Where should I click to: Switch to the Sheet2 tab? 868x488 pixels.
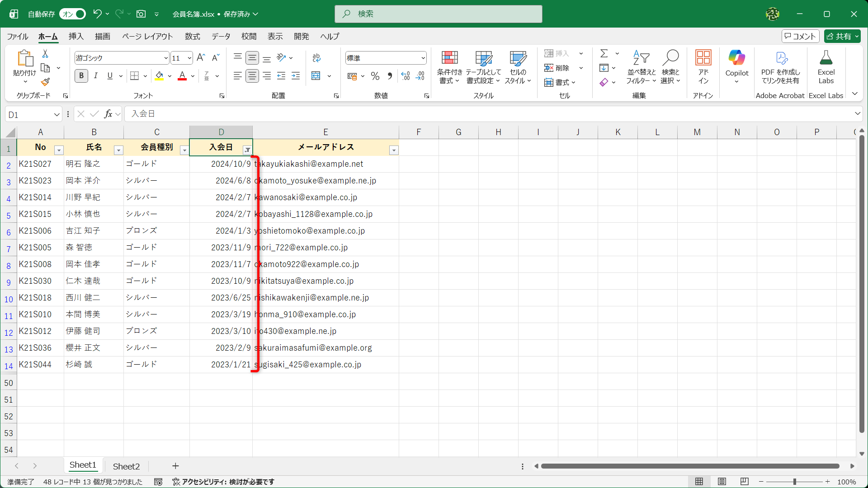click(x=126, y=466)
